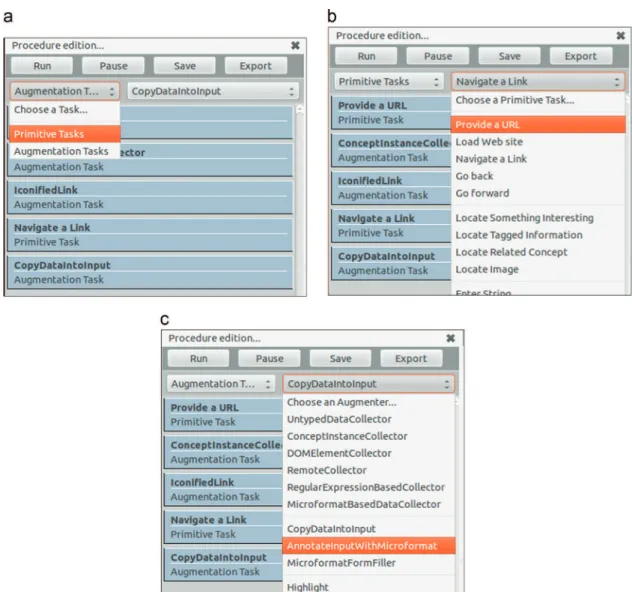Click Provide a URL task row in window b

coord(391,112)
